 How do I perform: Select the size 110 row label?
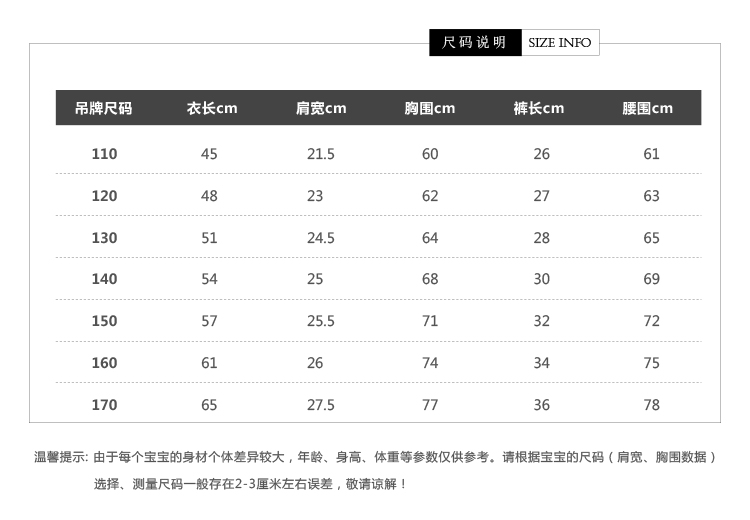click(x=104, y=154)
